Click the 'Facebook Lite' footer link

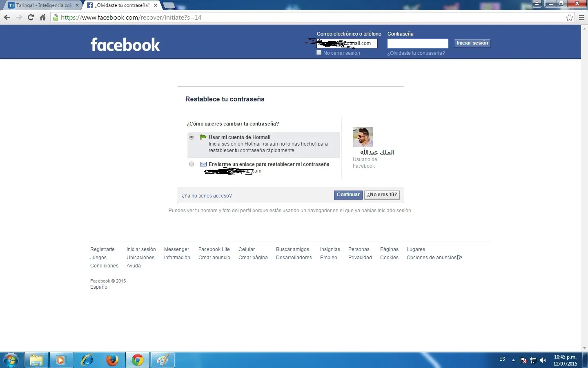pyautogui.click(x=214, y=249)
